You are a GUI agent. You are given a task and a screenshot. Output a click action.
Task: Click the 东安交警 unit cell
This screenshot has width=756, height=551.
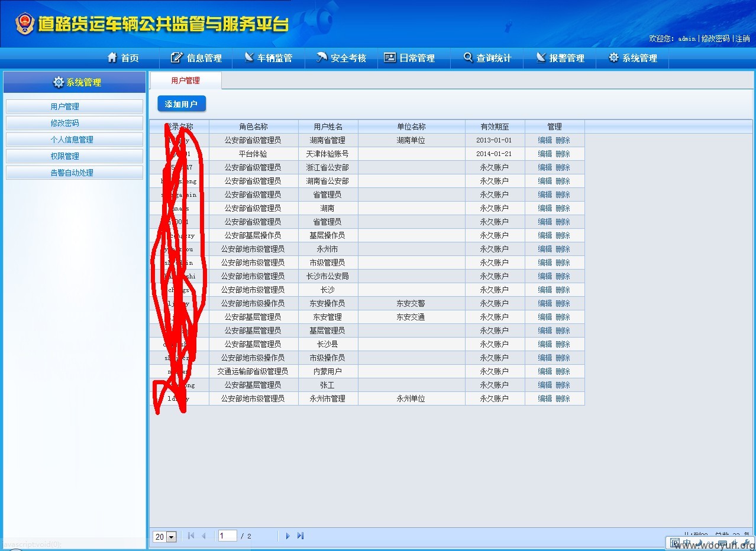point(411,303)
